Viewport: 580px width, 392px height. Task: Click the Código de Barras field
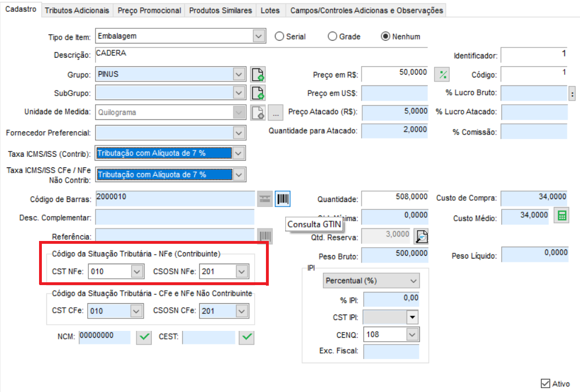click(x=175, y=199)
